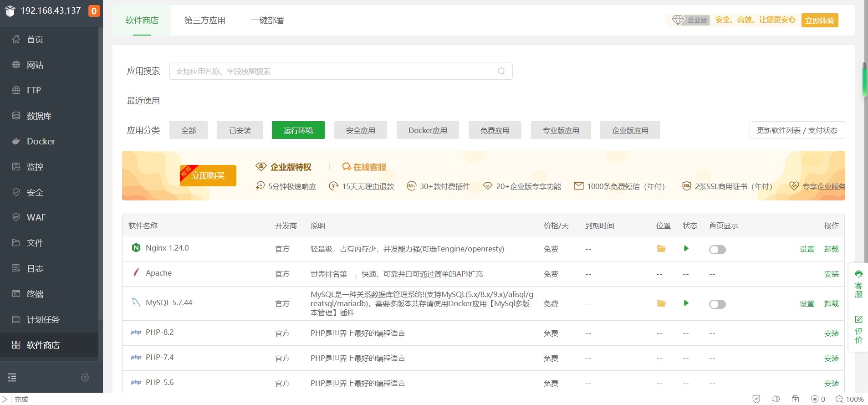868x405 pixels.
Task: Click the 立即购买 banner button
Action: click(x=208, y=176)
